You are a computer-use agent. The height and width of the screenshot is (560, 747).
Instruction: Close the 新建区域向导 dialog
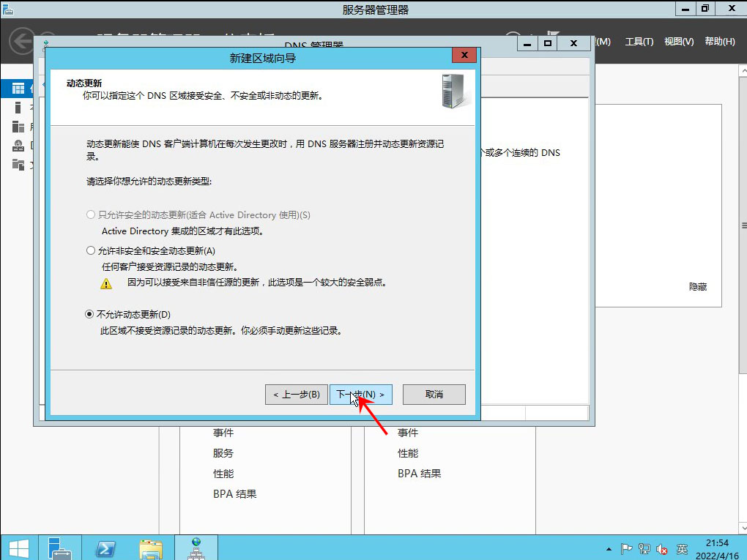point(464,55)
